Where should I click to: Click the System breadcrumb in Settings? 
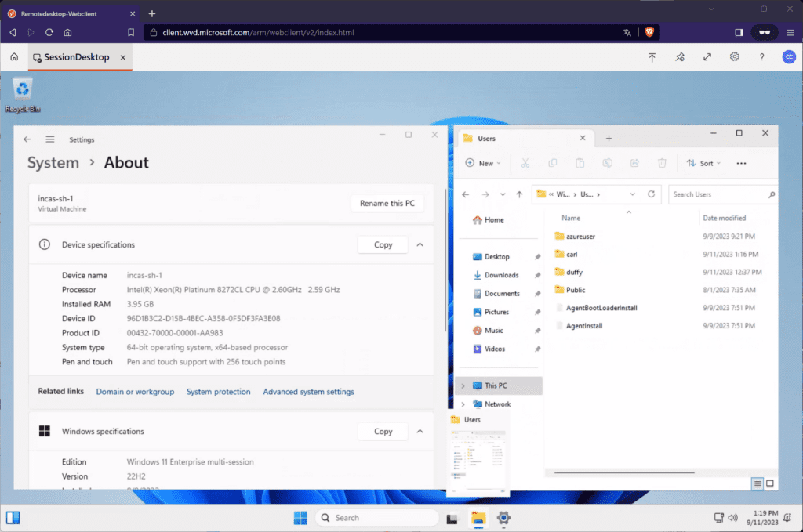click(53, 163)
